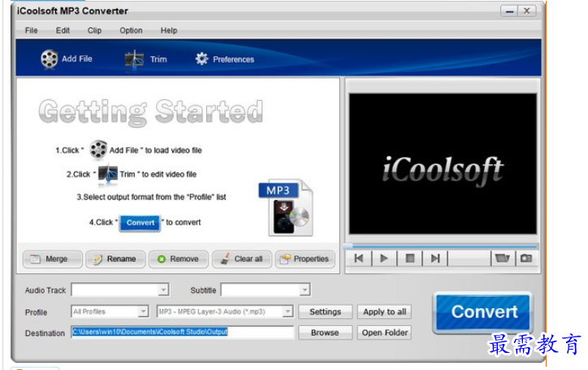Click the MP3 file graphic
The width and height of the screenshot is (588, 370).
coord(287,207)
